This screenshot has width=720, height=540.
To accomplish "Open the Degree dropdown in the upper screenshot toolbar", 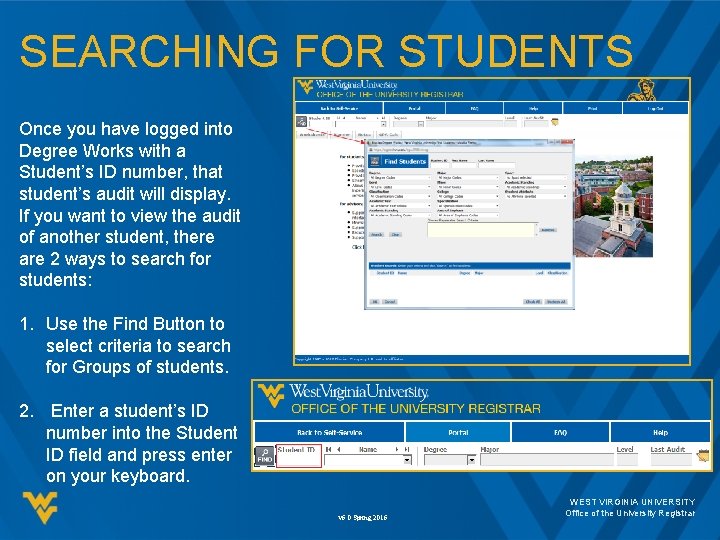I will 421,124.
